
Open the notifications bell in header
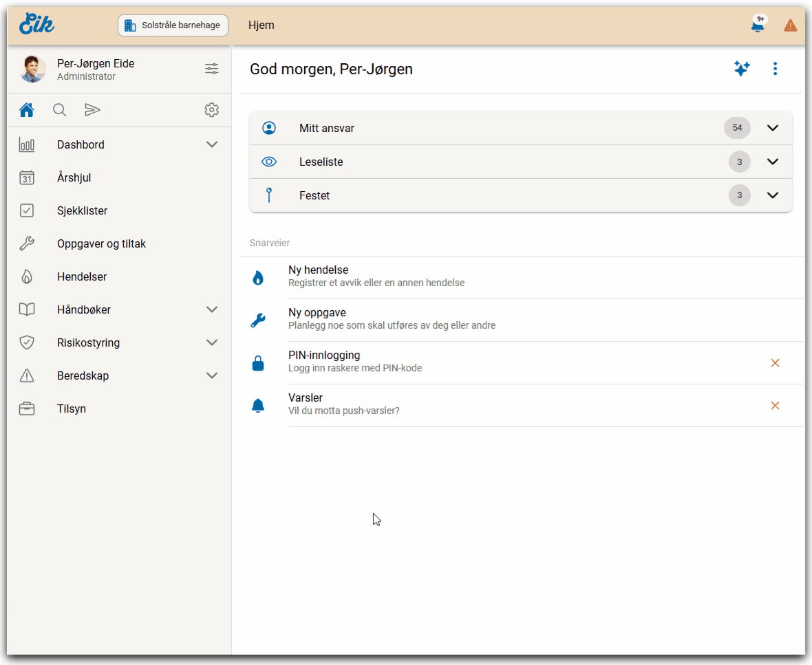757,26
